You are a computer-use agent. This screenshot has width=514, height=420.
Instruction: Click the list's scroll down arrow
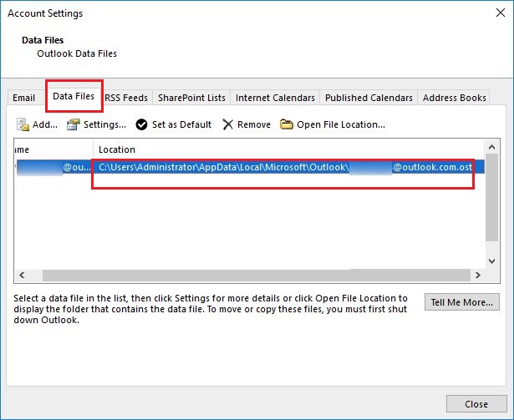click(491, 261)
